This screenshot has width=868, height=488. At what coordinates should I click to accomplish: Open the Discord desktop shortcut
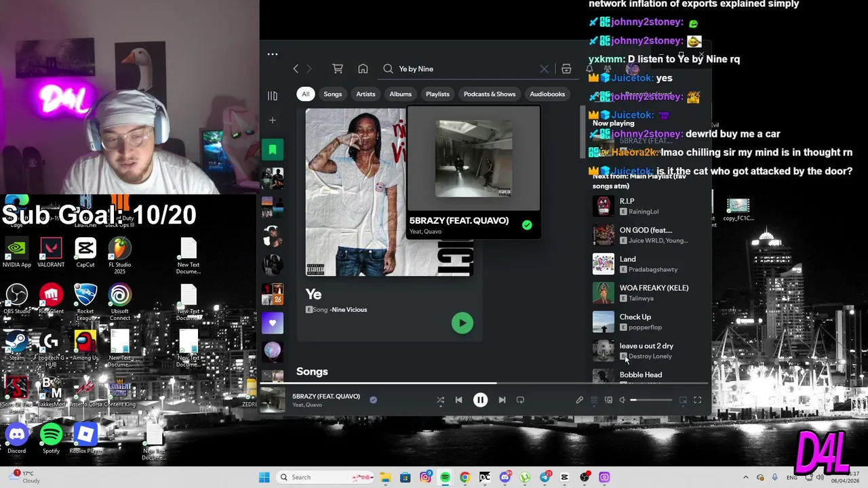[17, 439]
